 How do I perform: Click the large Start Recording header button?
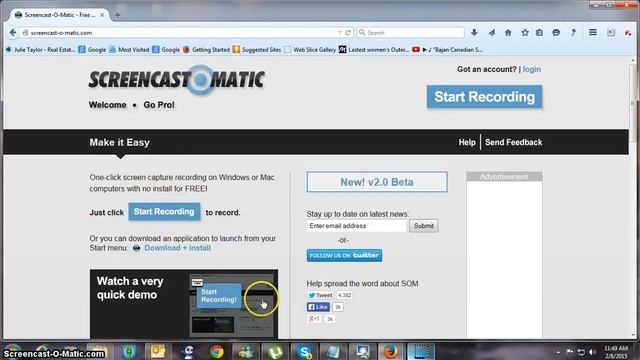(484, 97)
